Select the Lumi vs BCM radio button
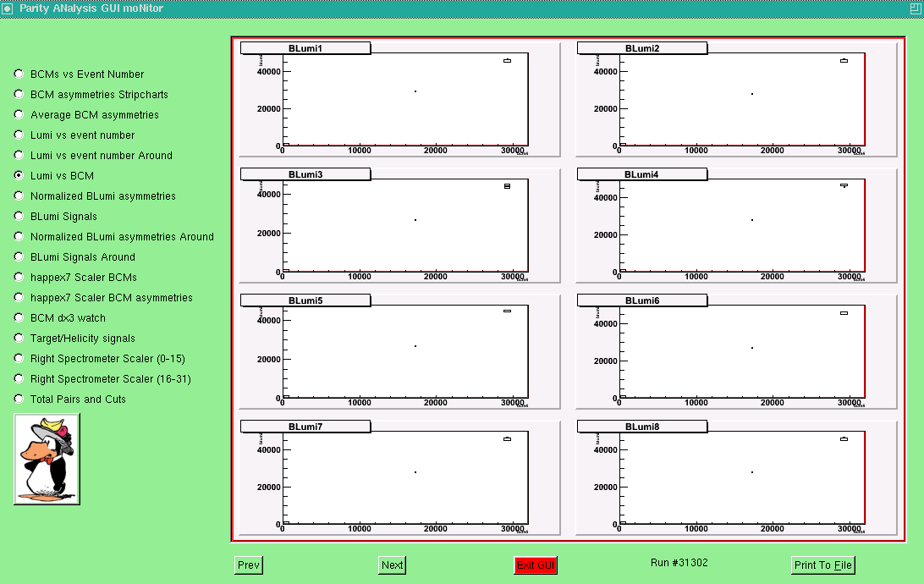 pyautogui.click(x=19, y=175)
